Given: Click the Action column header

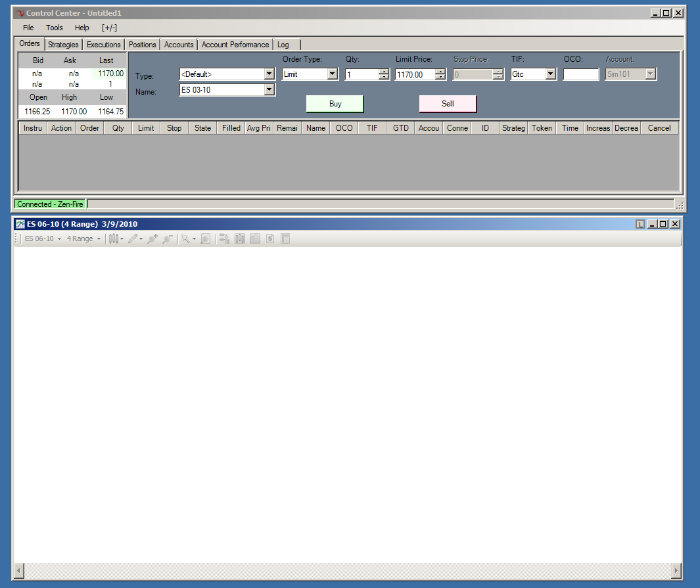Looking at the screenshot, I should (x=61, y=128).
